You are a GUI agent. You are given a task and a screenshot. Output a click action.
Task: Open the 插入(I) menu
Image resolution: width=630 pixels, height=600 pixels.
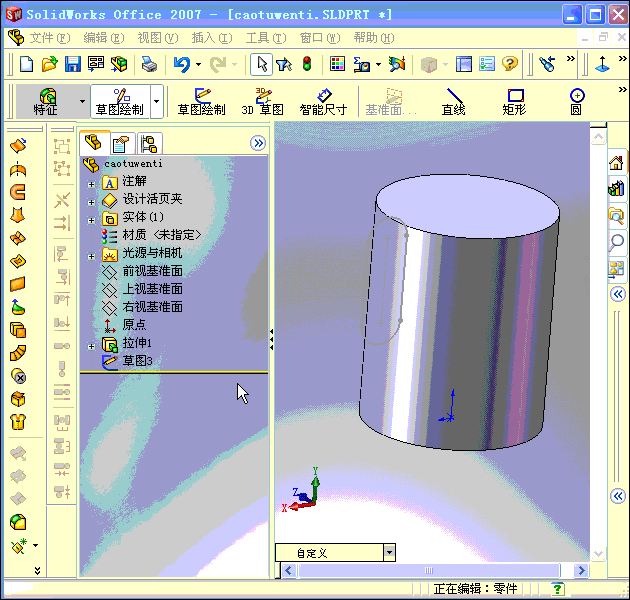(x=212, y=38)
